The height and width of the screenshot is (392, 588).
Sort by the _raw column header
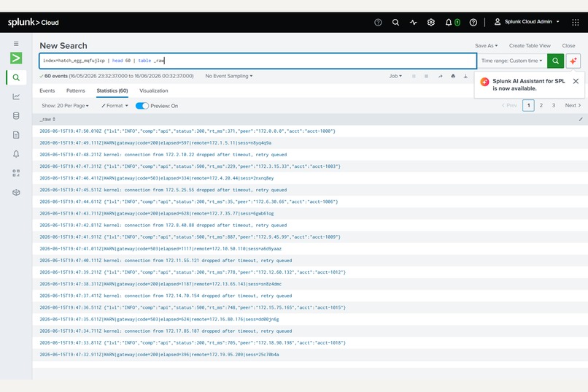click(x=47, y=119)
